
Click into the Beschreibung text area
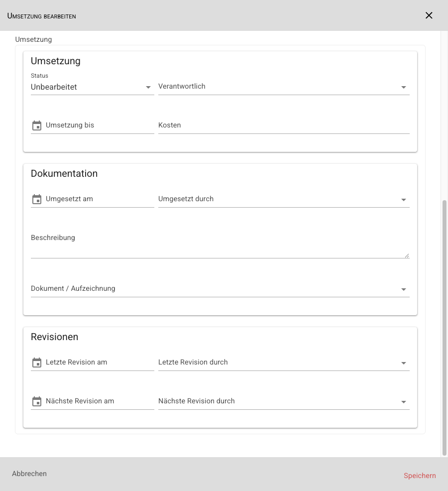pos(220,245)
